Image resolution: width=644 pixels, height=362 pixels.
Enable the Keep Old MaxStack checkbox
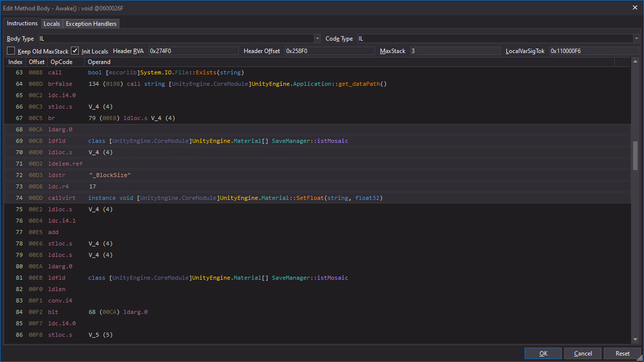pyautogui.click(x=11, y=51)
